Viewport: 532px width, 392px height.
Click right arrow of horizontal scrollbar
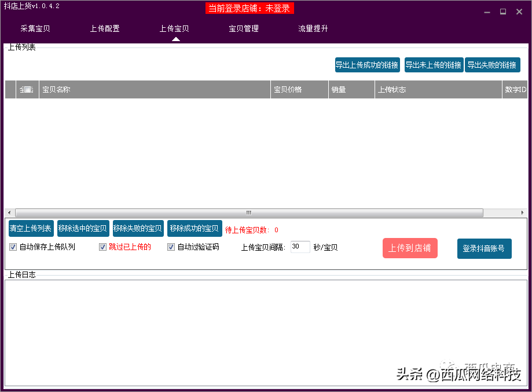523,213
